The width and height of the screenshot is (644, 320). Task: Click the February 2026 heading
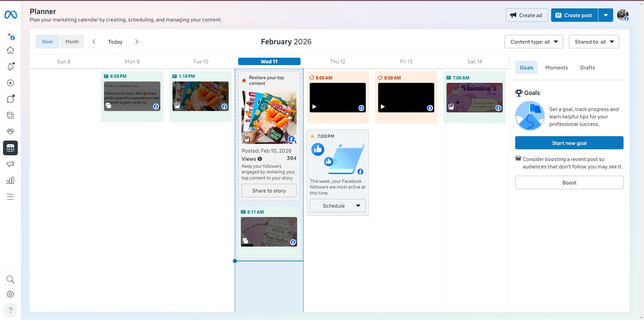pyautogui.click(x=286, y=42)
